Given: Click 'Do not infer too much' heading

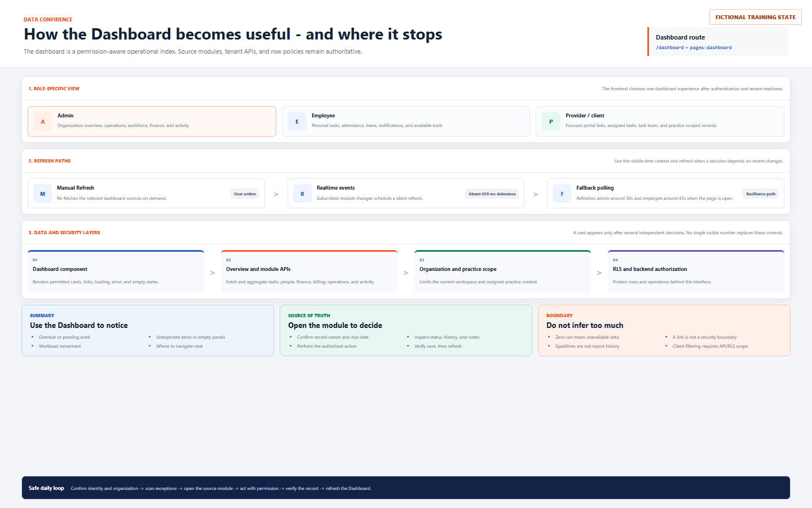Looking at the screenshot, I should coord(585,325).
